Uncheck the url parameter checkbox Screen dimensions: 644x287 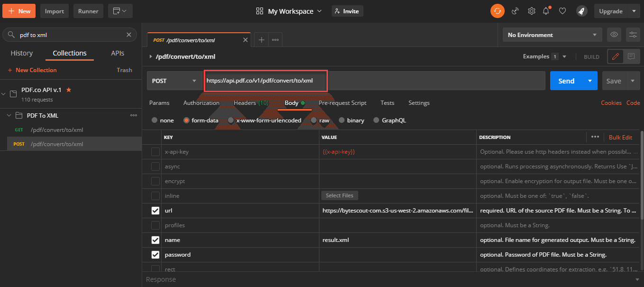tap(155, 211)
